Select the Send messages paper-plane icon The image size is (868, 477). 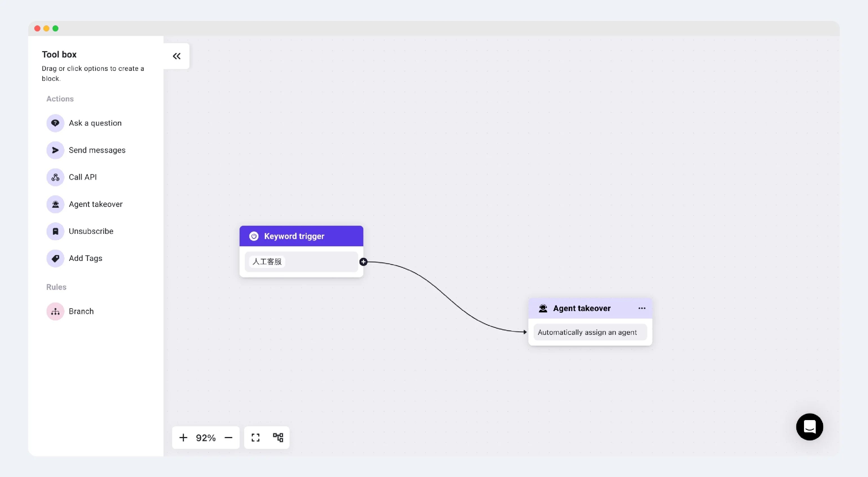(x=55, y=150)
